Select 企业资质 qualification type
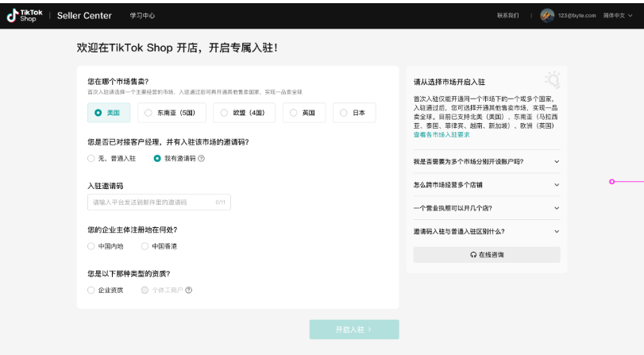Viewport: 644px width, 355px height. [106, 290]
